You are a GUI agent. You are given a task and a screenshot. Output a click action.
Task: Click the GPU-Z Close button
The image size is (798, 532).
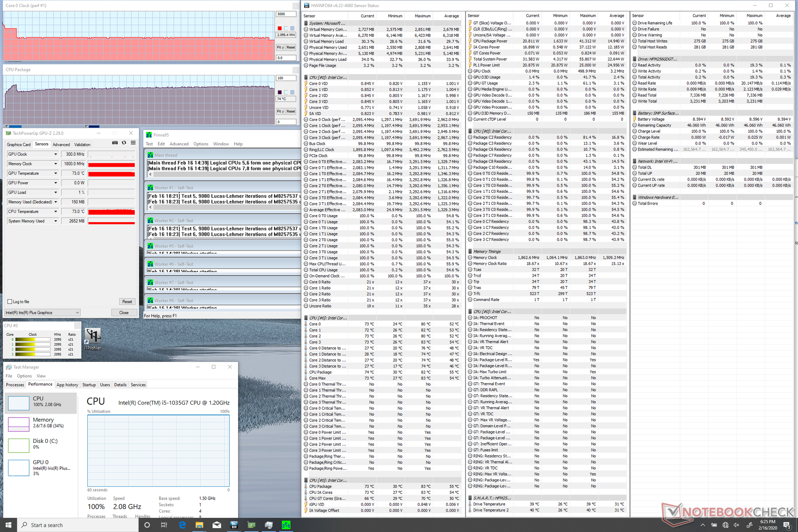coord(124,313)
